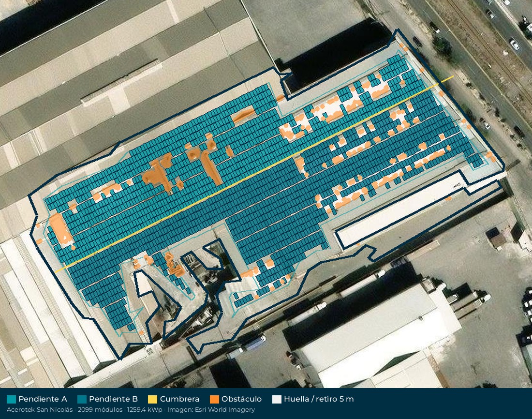This screenshot has height=419, width=532.
Task: Click the teal Pendiente A legend swatch
Action: tap(11, 399)
